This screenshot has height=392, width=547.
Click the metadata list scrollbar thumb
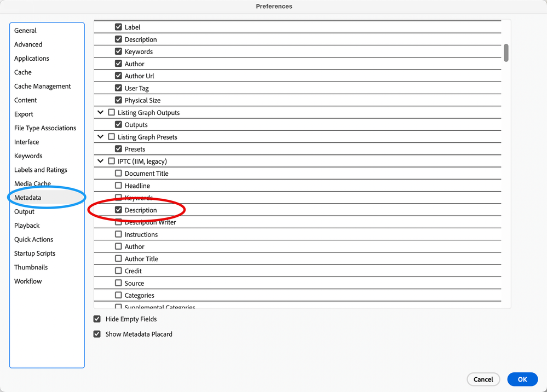(506, 53)
